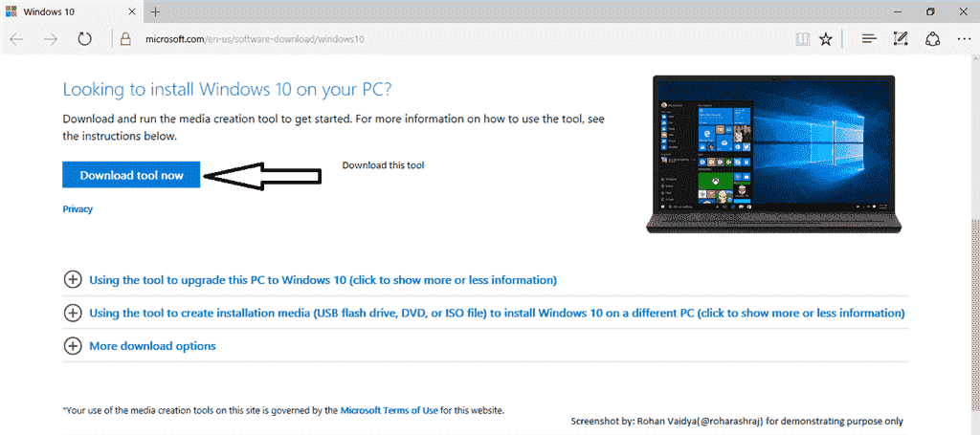
Task: Click 'Using the tool to upgrade this PC' link
Action: 323,279
